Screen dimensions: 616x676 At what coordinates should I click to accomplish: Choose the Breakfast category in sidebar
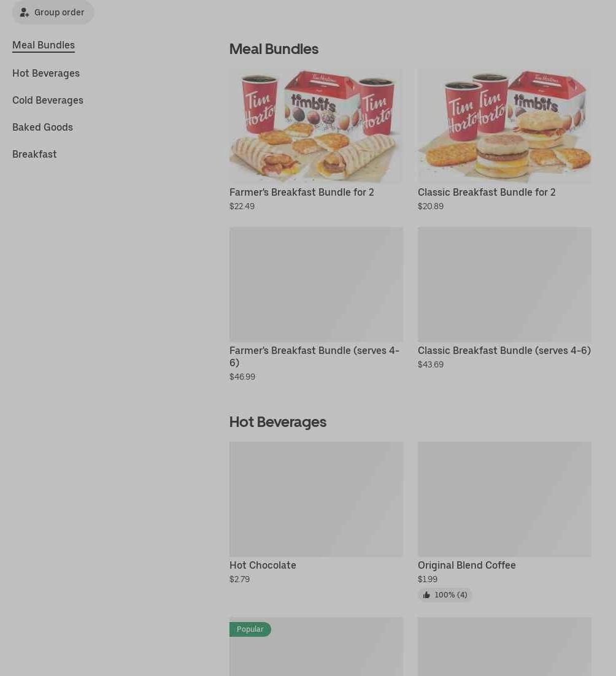(x=34, y=155)
